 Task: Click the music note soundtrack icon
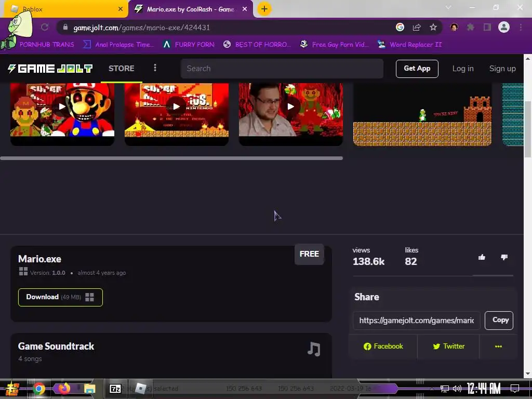314,349
